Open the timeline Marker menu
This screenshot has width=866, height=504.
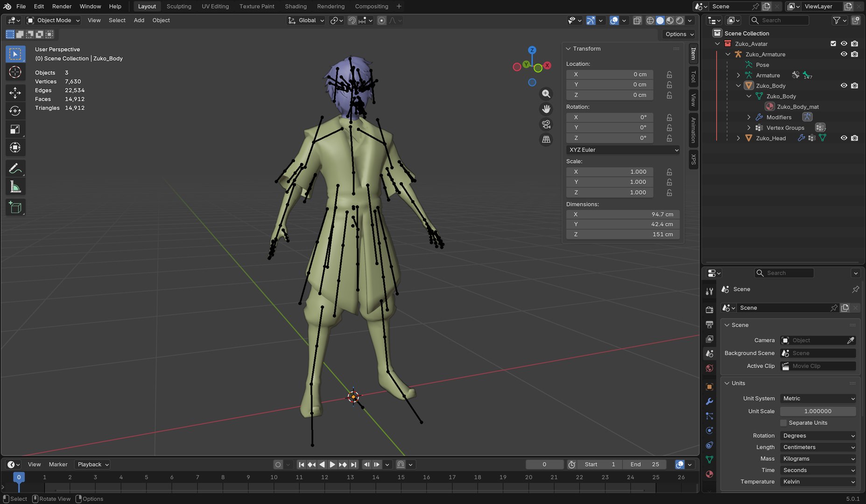click(x=58, y=464)
